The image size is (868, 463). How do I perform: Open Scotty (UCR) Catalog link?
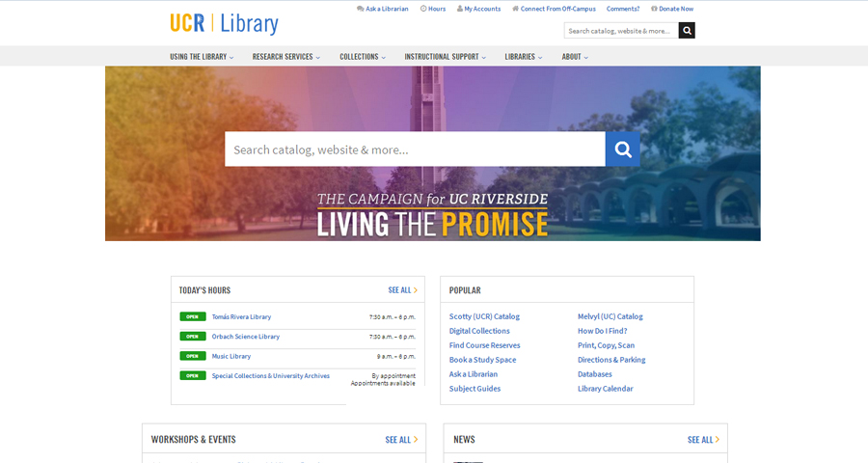pyautogui.click(x=484, y=316)
